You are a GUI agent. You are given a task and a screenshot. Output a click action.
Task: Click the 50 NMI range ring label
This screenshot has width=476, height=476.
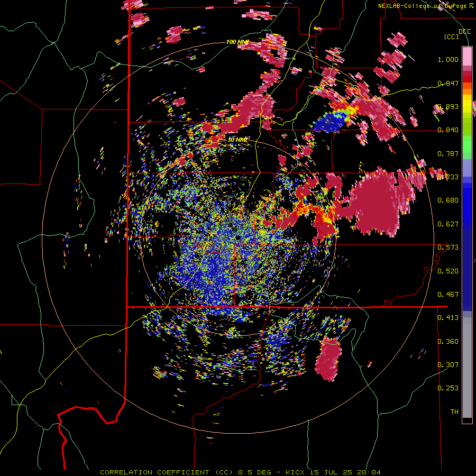237,140
